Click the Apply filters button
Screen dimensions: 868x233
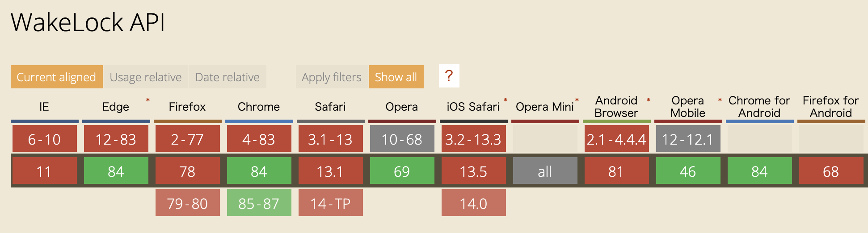(331, 77)
